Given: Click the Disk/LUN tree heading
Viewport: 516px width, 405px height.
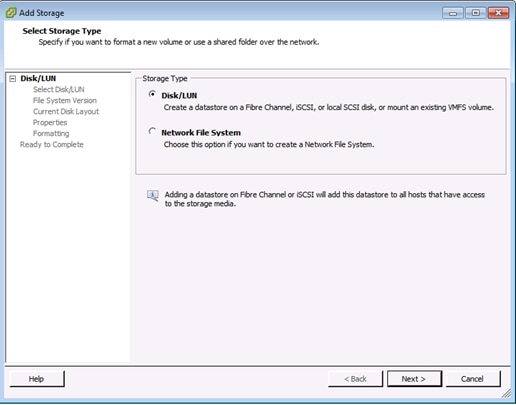Looking at the screenshot, I should pos(38,78).
